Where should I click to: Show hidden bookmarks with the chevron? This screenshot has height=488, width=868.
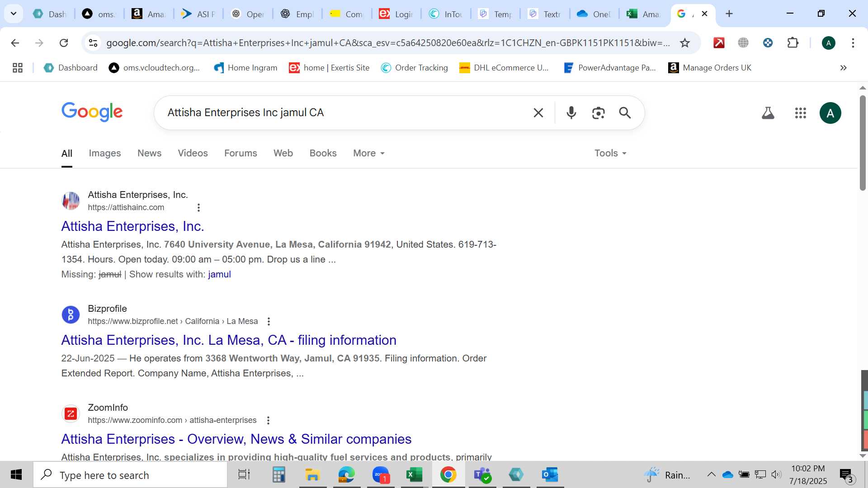click(843, 68)
